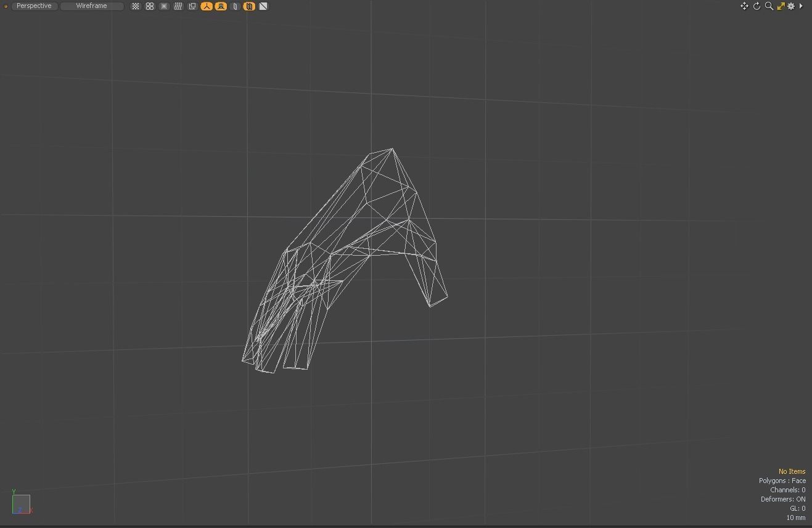Click the four-arrow pan view icon
The image size is (812, 528).
[x=744, y=6]
